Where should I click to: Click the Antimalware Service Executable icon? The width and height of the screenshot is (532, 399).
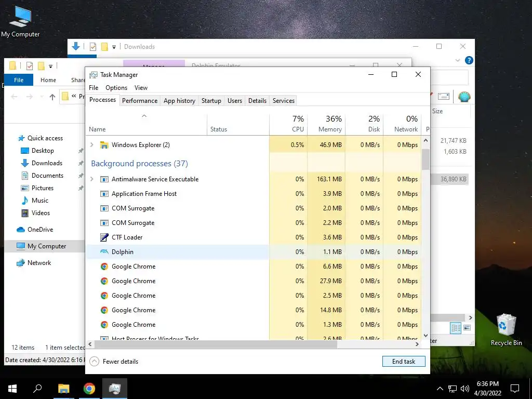click(104, 179)
